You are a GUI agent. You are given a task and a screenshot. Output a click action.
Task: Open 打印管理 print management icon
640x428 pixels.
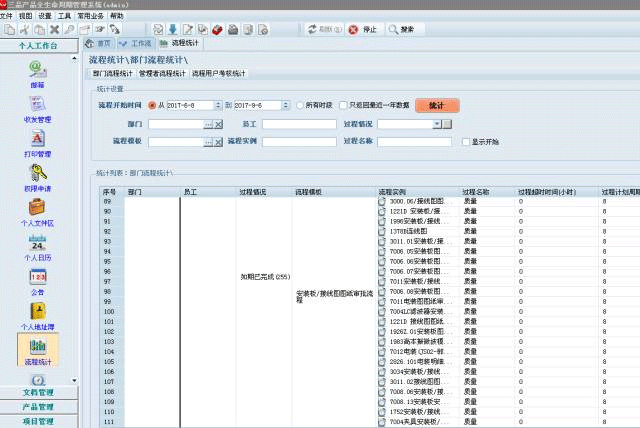click(x=37, y=140)
